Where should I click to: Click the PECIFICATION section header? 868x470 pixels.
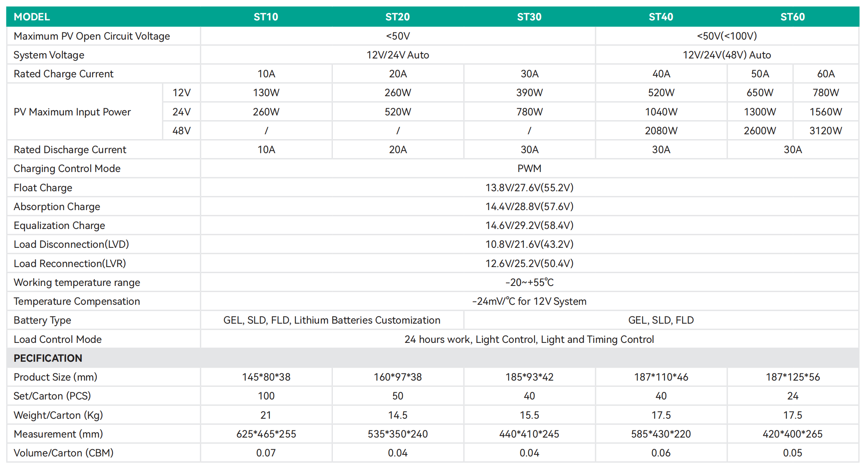48,358
